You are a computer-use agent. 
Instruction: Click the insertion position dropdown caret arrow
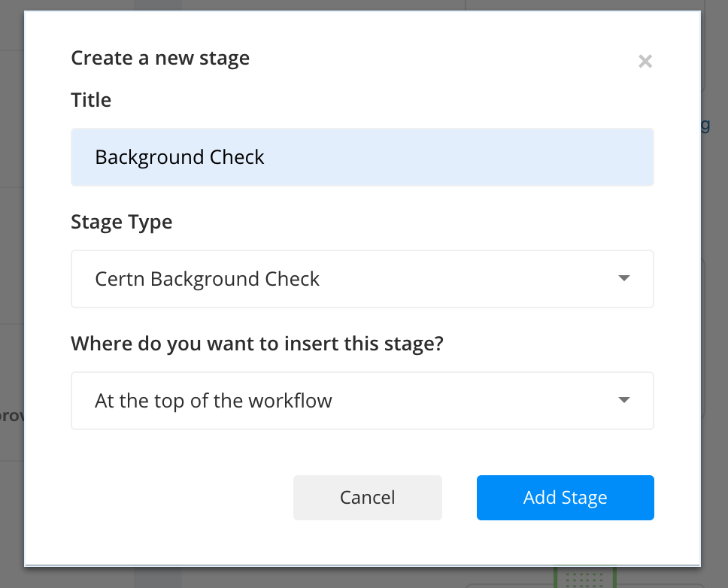(x=623, y=400)
